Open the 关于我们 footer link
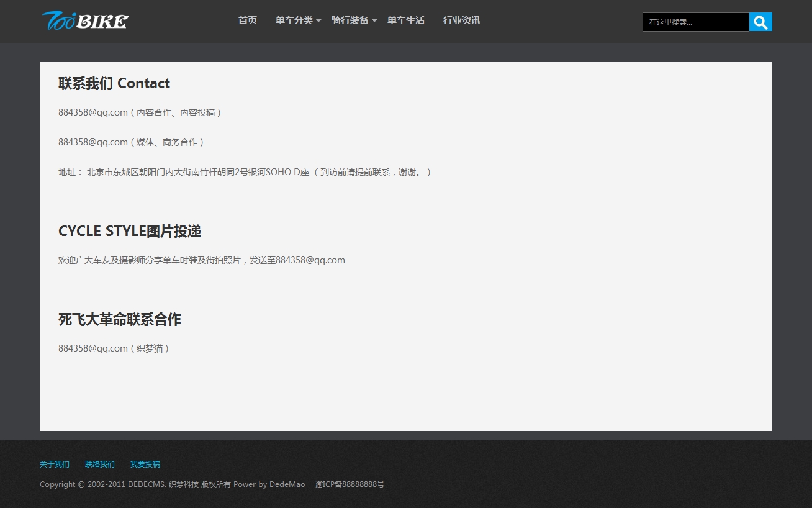 click(x=55, y=465)
